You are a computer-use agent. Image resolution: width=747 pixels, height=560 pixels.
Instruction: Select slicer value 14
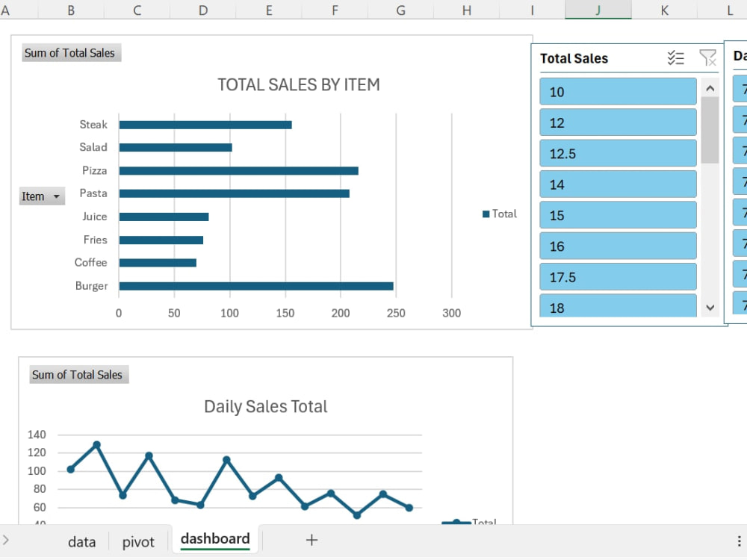(618, 184)
